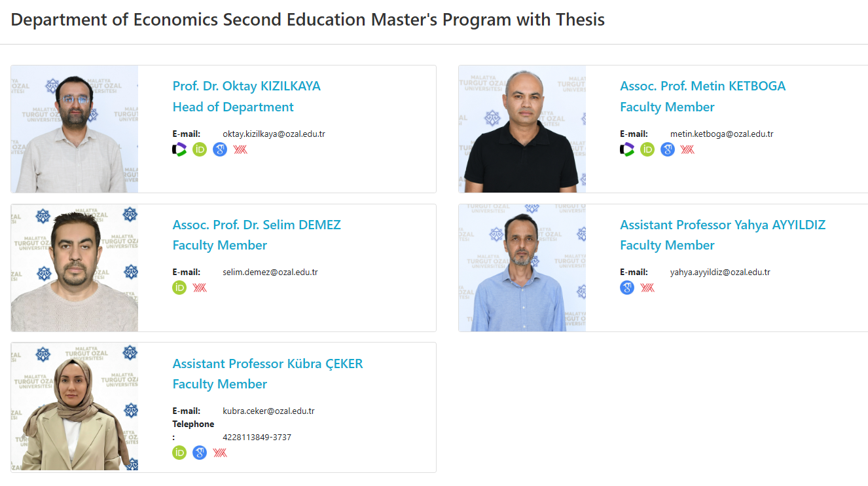Image resolution: width=868 pixels, height=486 pixels.
Task: Click Metin Ketboga's profile photo
Action: click(522, 129)
